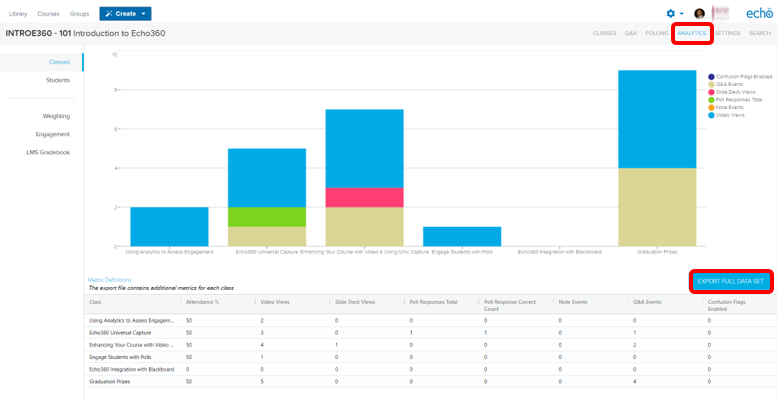Open Groups in top navigation
This screenshot has height=402, width=780.
(79, 14)
